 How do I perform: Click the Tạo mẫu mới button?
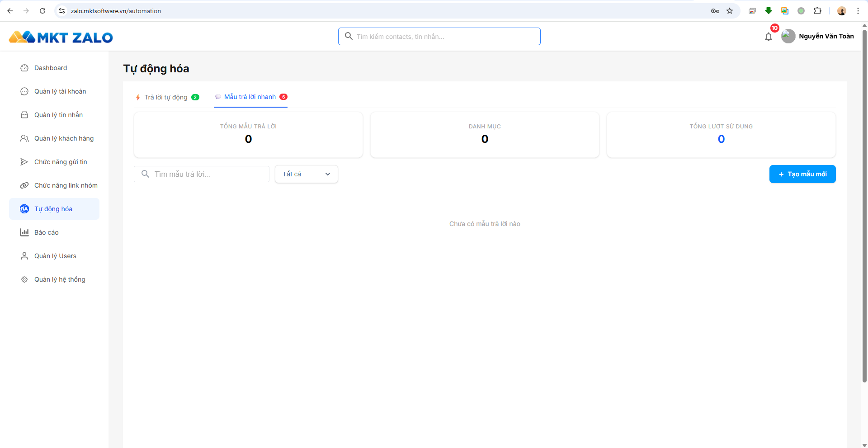802,174
